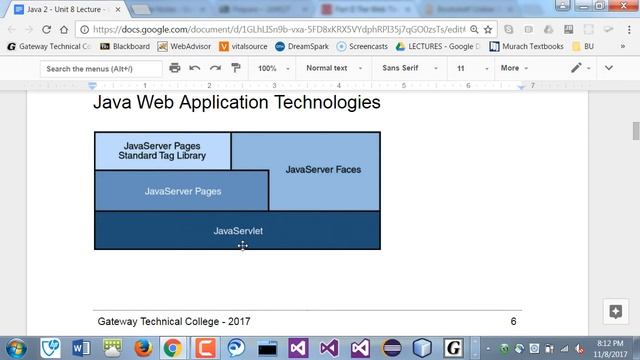
Task: Show hidden system tray icons
Action: coord(488,349)
